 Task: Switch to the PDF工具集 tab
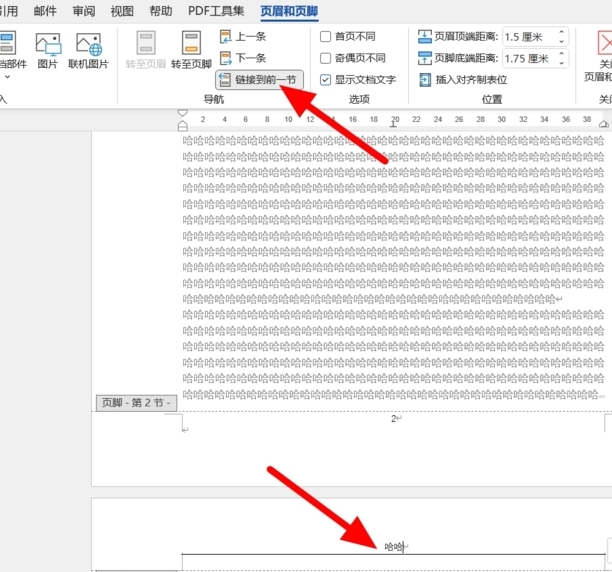click(216, 12)
